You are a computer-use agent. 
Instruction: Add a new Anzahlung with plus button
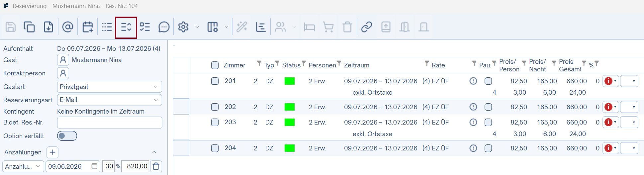(52, 152)
